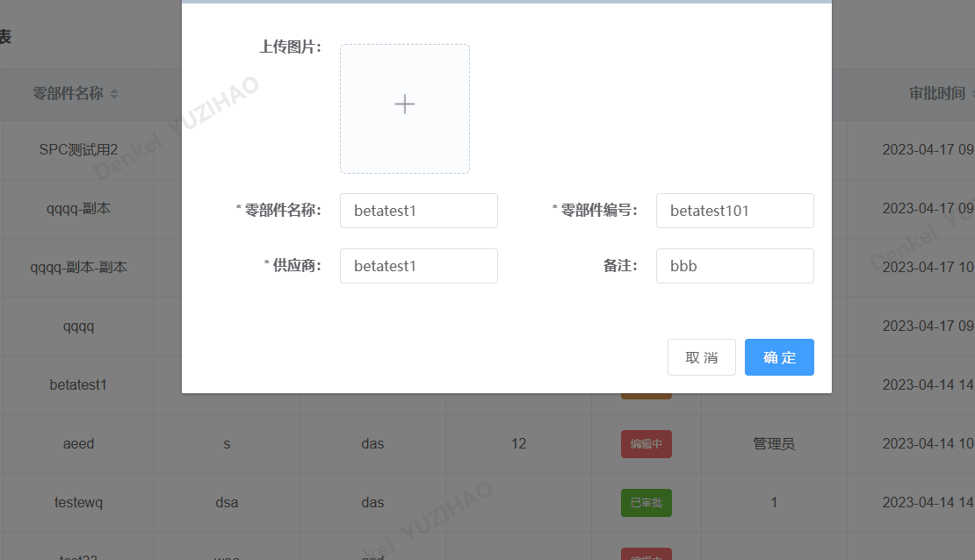Confirm the dialog with 确定 button
This screenshot has height=560, width=975.
pyautogui.click(x=779, y=357)
